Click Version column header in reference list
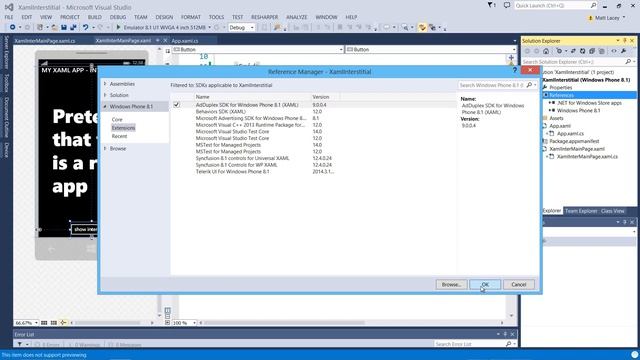The image size is (640, 360). pos(325,97)
